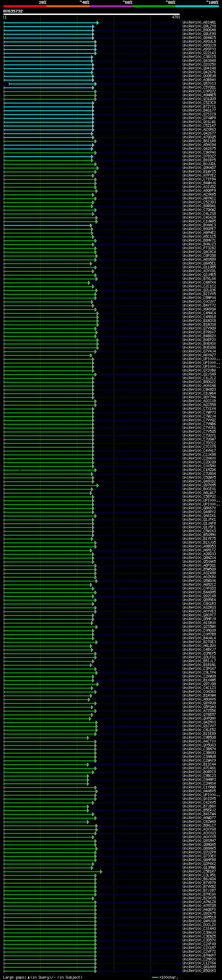
Task: Click the purple ~60% identity legend segment
Action: (111, 6)
